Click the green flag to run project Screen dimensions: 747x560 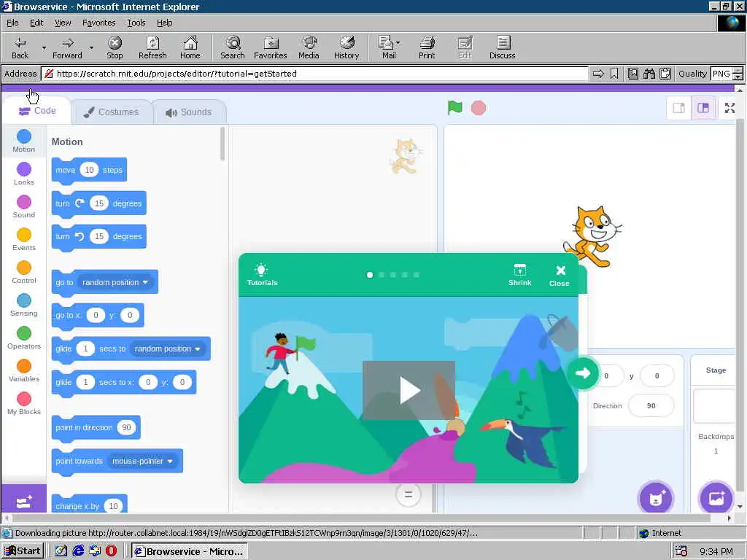coord(455,108)
